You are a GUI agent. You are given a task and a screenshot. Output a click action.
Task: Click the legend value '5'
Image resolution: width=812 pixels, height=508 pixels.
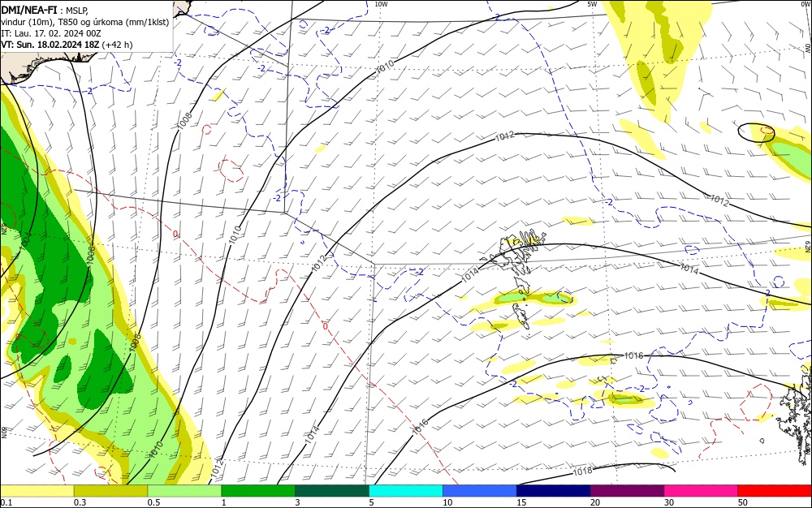point(371,502)
